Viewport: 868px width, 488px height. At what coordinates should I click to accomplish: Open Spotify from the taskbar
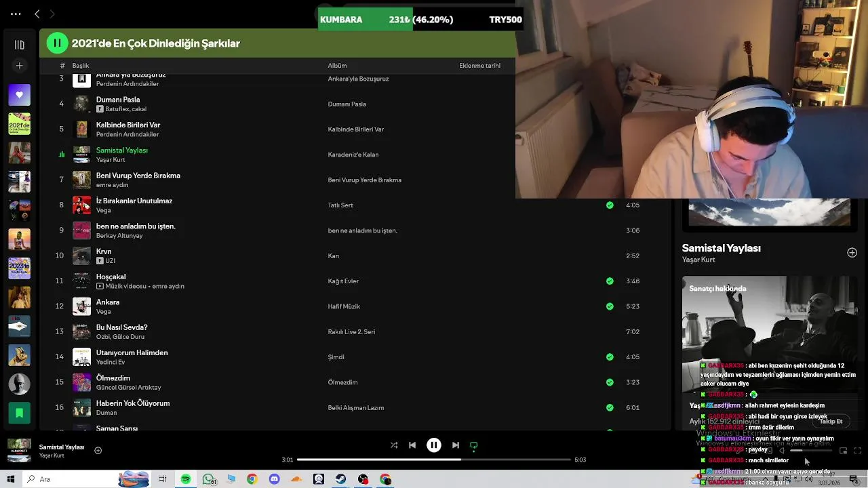pos(185,479)
